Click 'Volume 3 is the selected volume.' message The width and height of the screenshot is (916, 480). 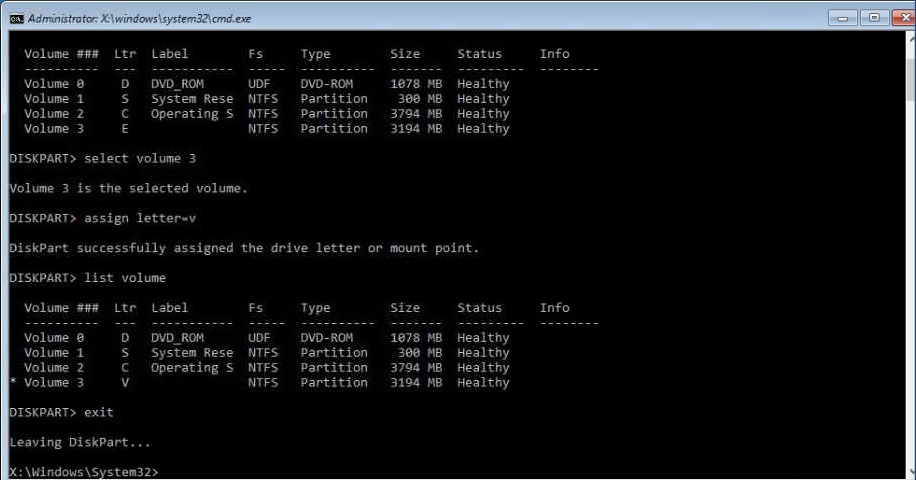pyautogui.click(x=129, y=188)
